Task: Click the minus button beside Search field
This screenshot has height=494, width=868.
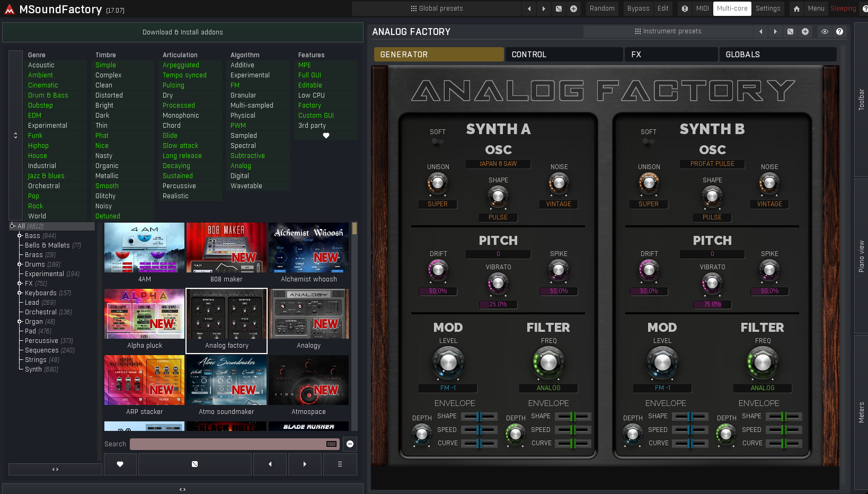Action: coord(350,444)
